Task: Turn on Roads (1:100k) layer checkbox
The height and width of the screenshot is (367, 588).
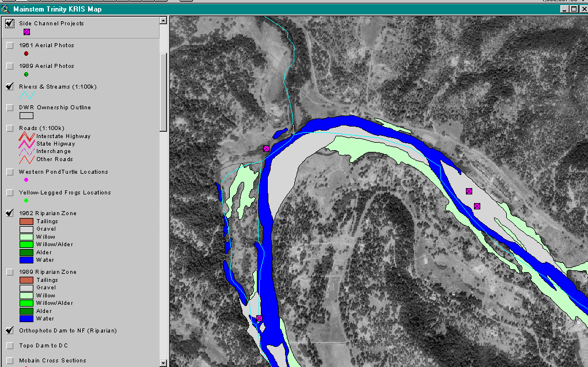Action: pyautogui.click(x=10, y=128)
